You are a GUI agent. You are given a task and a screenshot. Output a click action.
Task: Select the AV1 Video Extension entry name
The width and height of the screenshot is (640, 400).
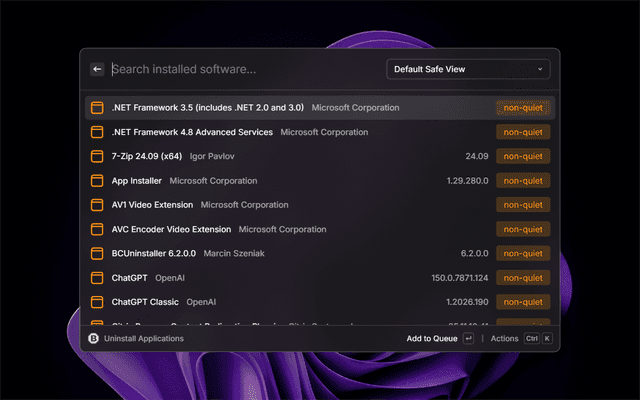pos(152,205)
